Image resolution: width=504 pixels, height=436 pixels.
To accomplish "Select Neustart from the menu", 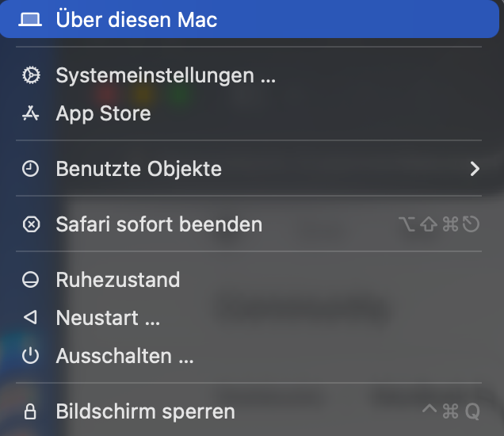I will click(x=108, y=318).
